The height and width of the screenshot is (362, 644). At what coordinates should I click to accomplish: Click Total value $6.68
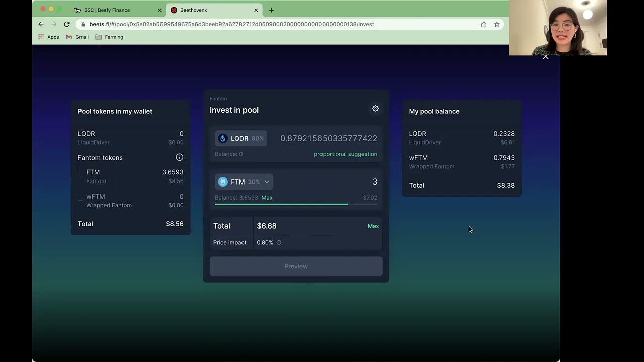(267, 226)
